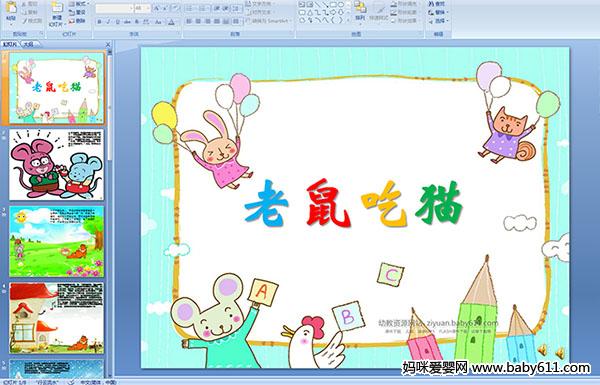
Task: Select the two cartoon mice slide thumbnail
Action: tap(56, 165)
